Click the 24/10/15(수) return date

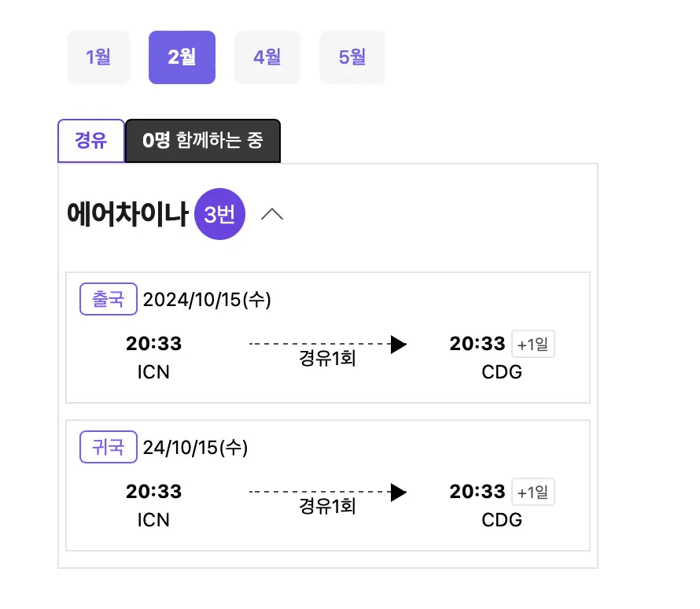click(x=195, y=448)
